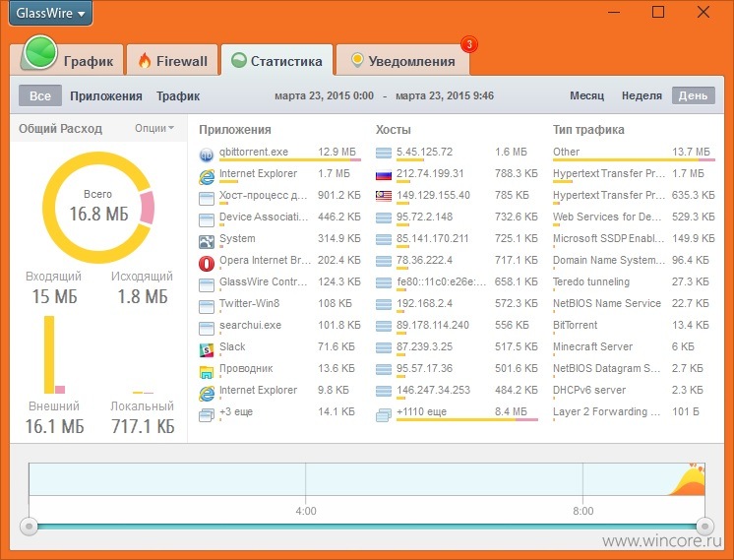Switch period to Месяц

586,96
